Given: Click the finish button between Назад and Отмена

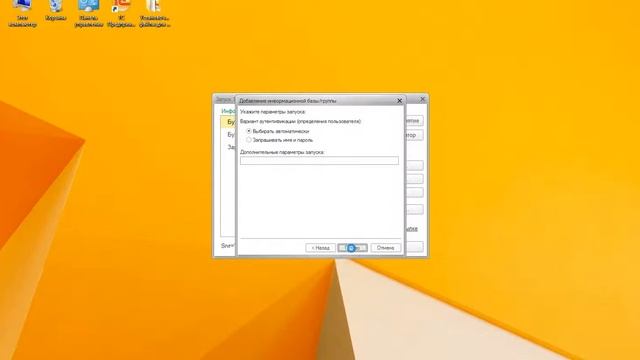Looking at the screenshot, I should (x=352, y=248).
